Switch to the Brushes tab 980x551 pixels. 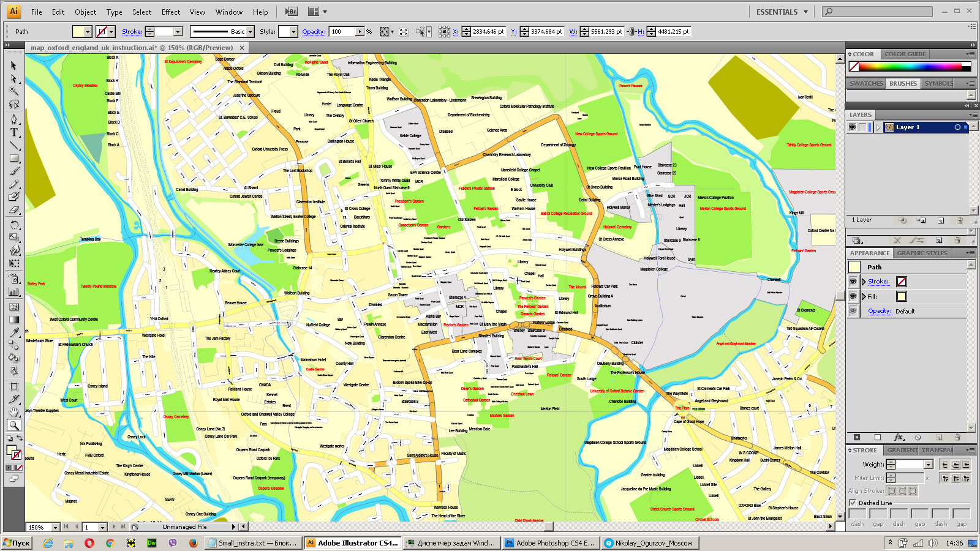point(903,83)
